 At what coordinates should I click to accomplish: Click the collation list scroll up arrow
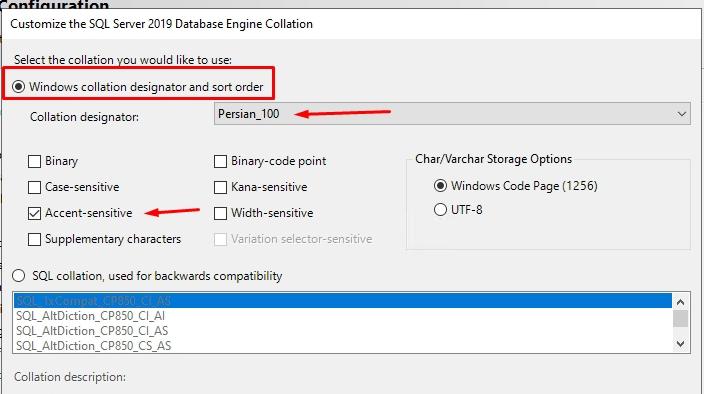pos(681,302)
